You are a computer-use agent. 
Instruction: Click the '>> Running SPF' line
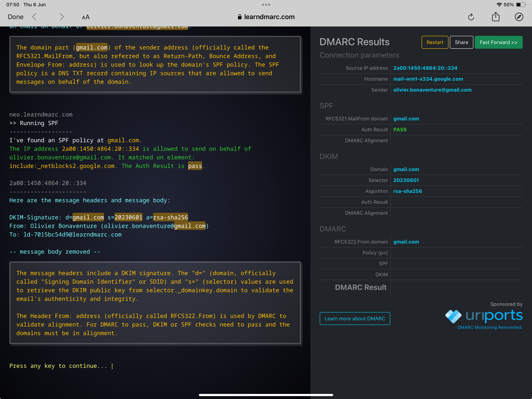pos(34,123)
